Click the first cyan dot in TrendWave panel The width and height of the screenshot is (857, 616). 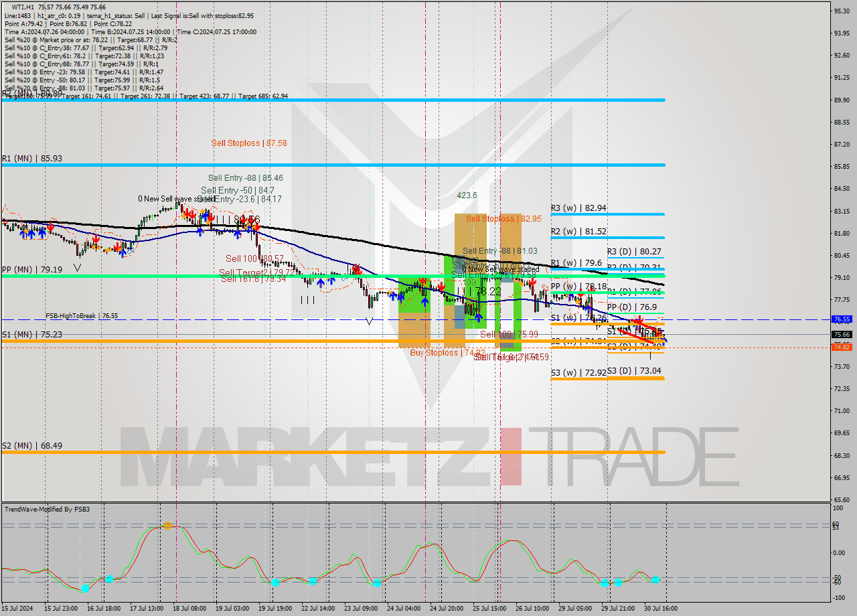85,589
